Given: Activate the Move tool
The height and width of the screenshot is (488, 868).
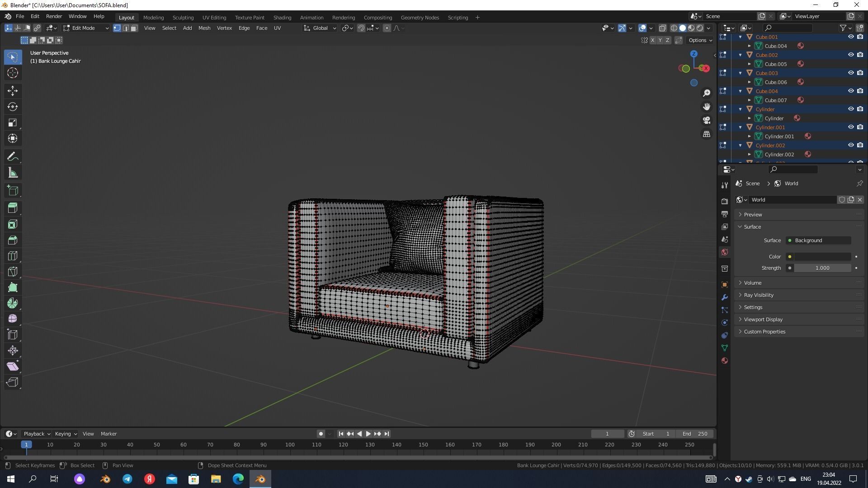Looking at the screenshot, I should pyautogui.click(x=13, y=91).
